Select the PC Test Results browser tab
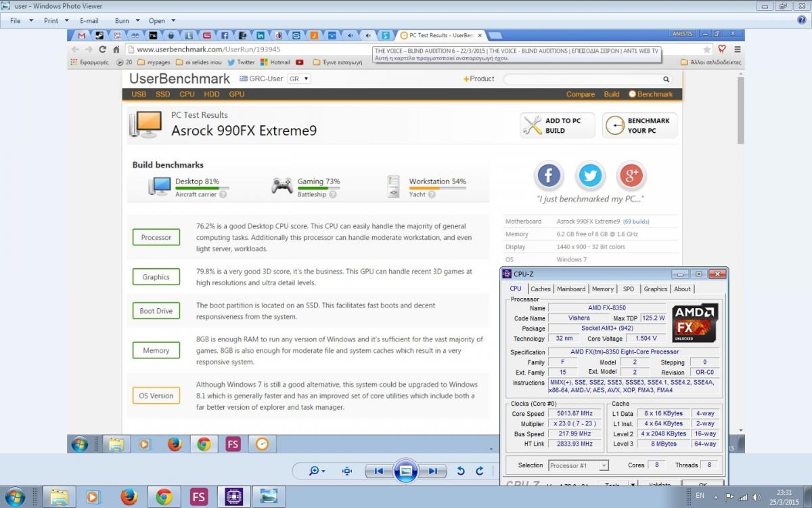The height and width of the screenshot is (508, 812). coord(441,35)
